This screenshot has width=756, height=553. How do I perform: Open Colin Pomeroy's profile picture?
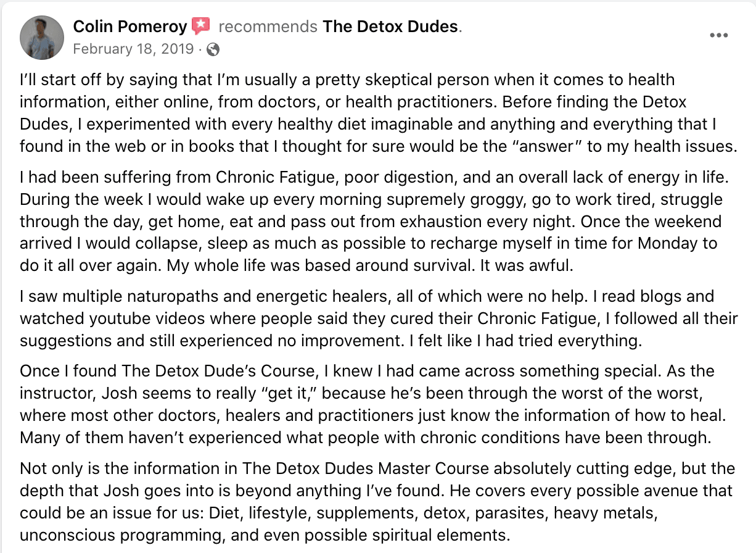tap(42, 37)
